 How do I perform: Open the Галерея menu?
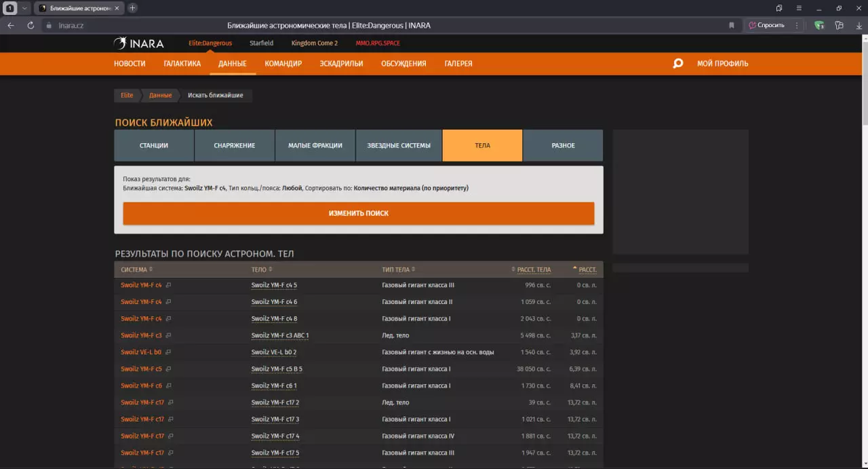pyautogui.click(x=458, y=63)
